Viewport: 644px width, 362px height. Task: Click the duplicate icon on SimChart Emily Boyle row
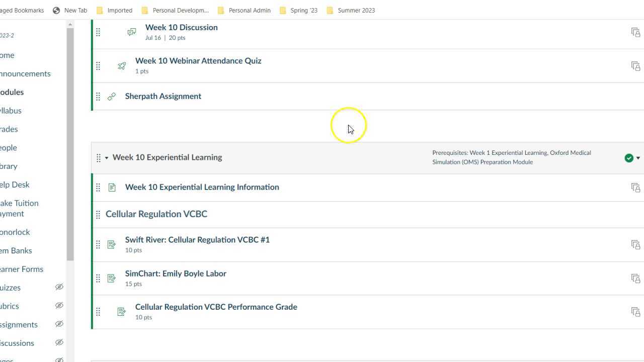[x=635, y=279]
